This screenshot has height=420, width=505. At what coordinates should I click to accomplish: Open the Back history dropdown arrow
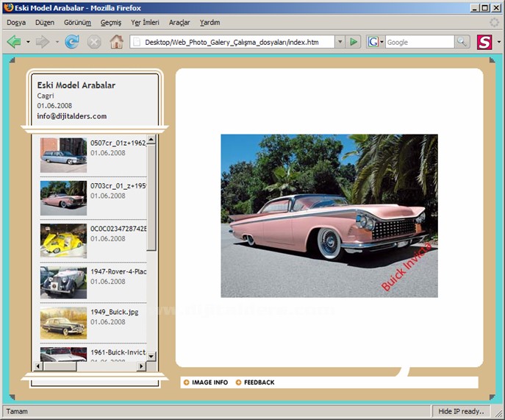28,42
